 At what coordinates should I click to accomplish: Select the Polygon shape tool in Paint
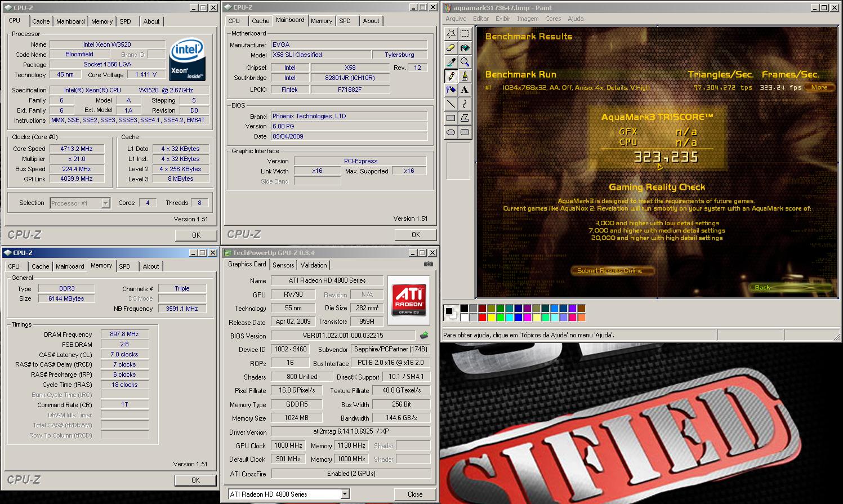pos(465,118)
